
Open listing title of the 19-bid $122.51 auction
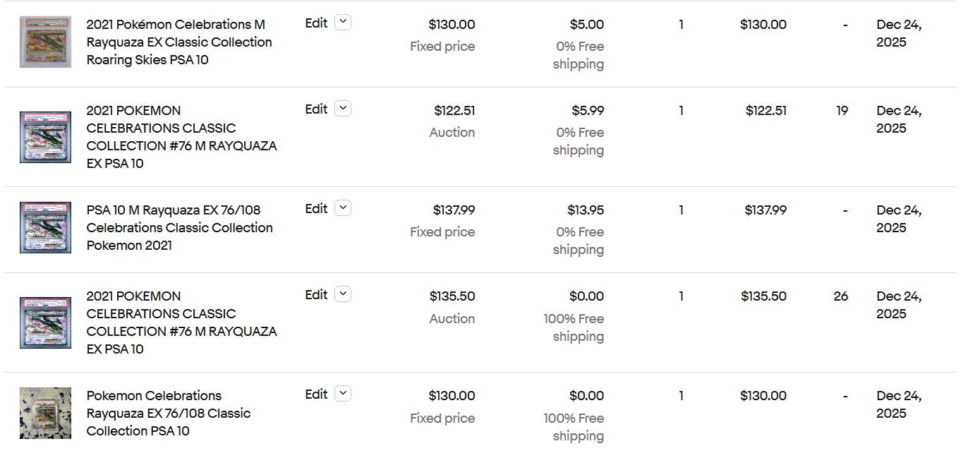point(181,137)
